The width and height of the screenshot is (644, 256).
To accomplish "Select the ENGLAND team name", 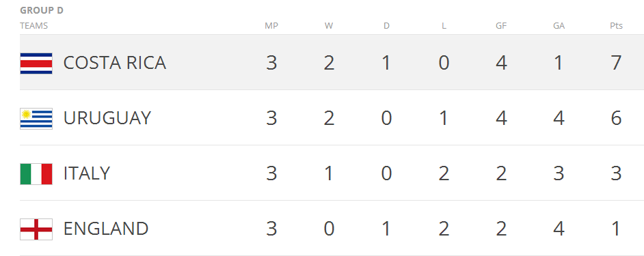I will (106, 229).
